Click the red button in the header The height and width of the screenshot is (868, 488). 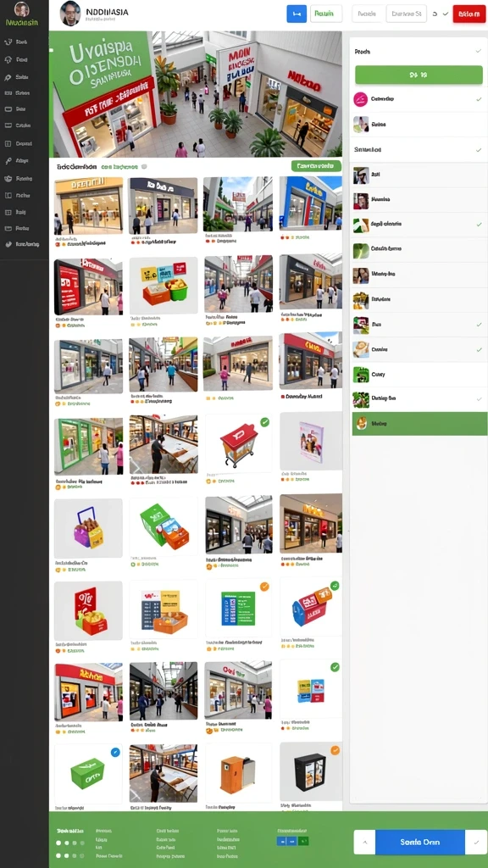tap(469, 14)
